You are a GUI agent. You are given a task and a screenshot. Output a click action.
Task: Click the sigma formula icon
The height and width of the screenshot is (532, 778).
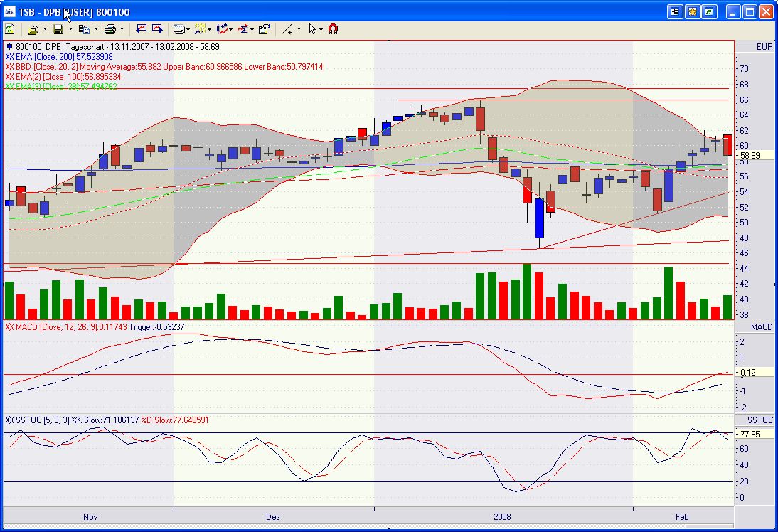(243, 29)
